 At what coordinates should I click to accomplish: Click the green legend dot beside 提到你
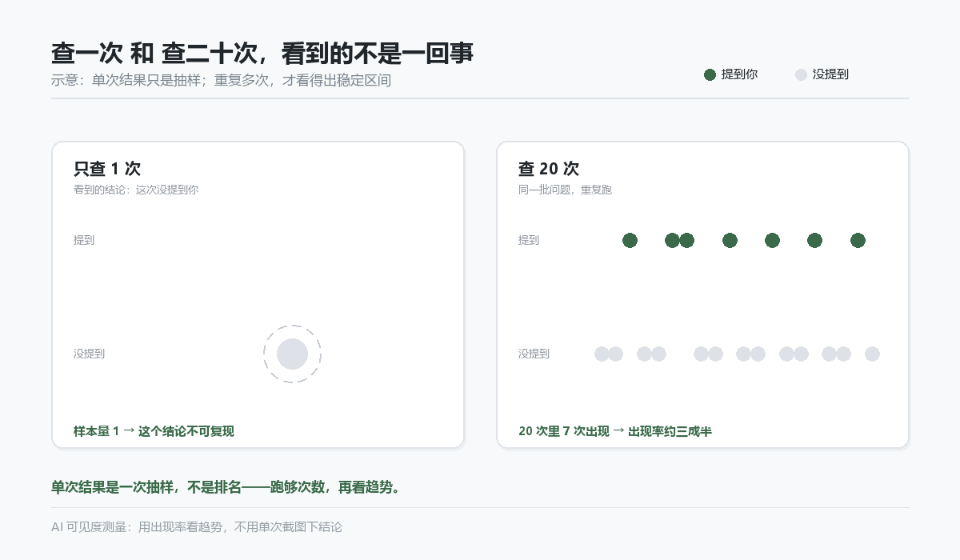(x=710, y=74)
